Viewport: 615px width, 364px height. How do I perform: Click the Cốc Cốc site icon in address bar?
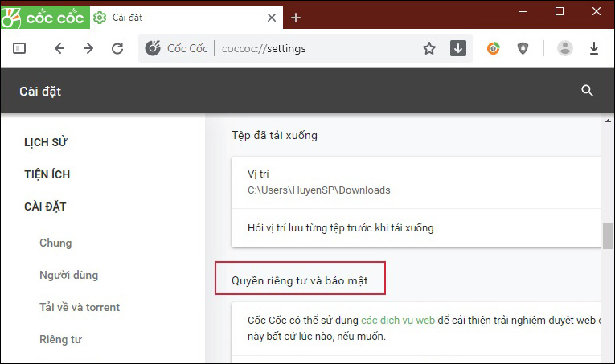tap(153, 48)
